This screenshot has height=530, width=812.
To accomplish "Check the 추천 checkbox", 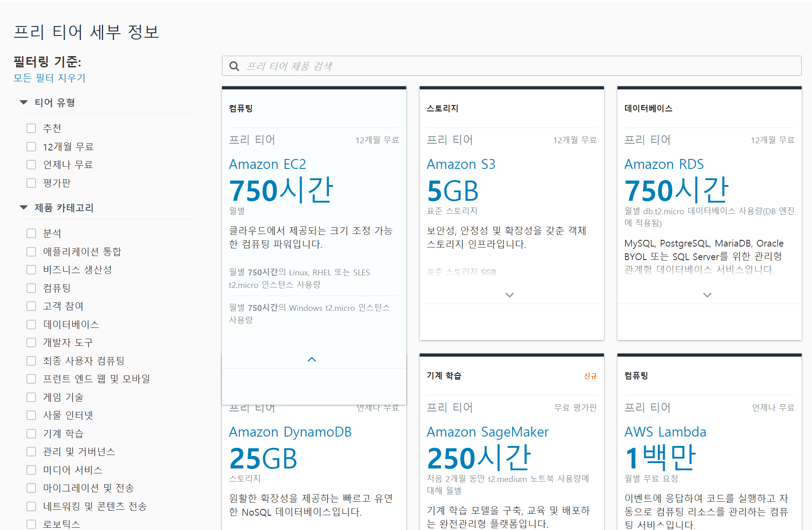I will (31, 128).
